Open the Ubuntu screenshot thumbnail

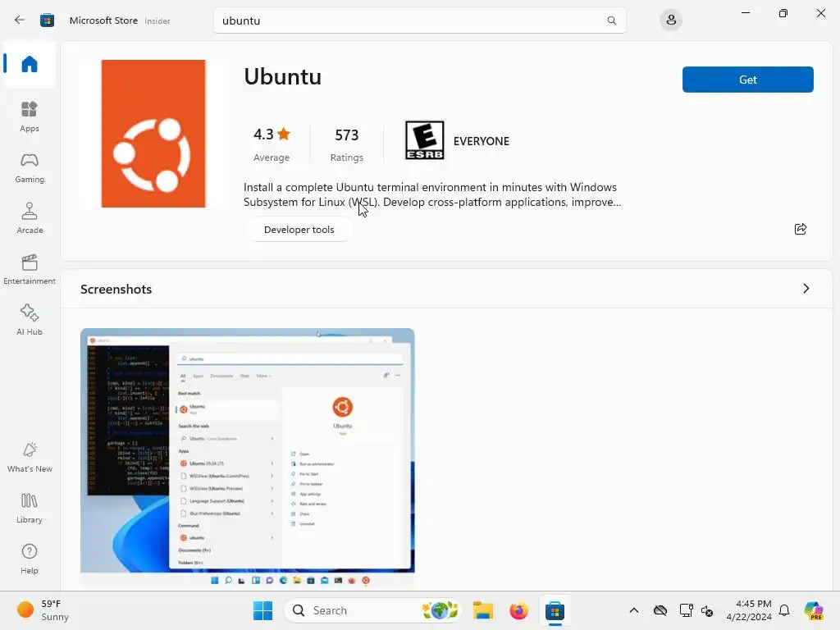[248, 458]
